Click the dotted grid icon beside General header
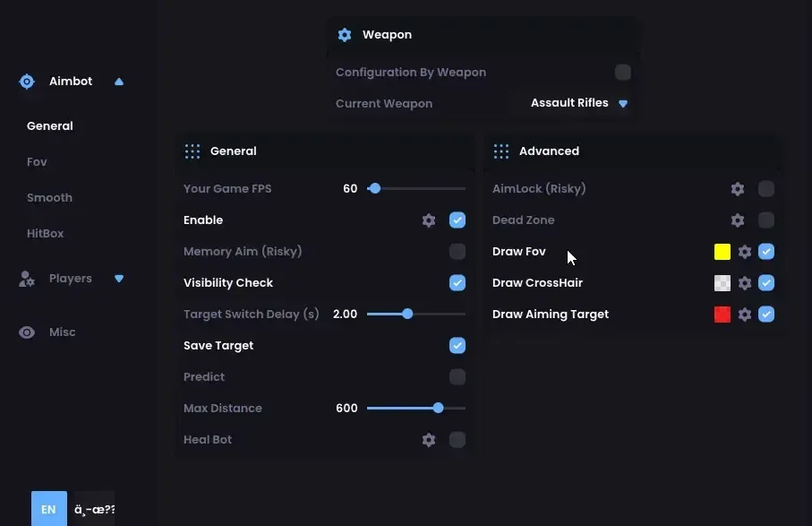812x526 pixels. tap(192, 151)
